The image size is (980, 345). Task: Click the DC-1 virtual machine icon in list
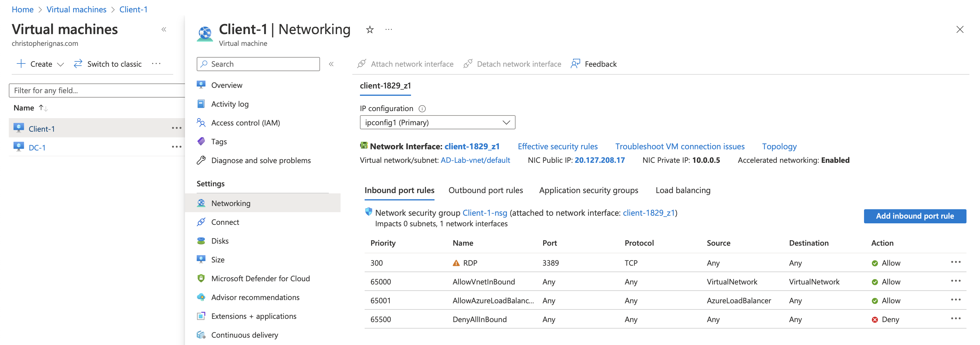(x=18, y=147)
